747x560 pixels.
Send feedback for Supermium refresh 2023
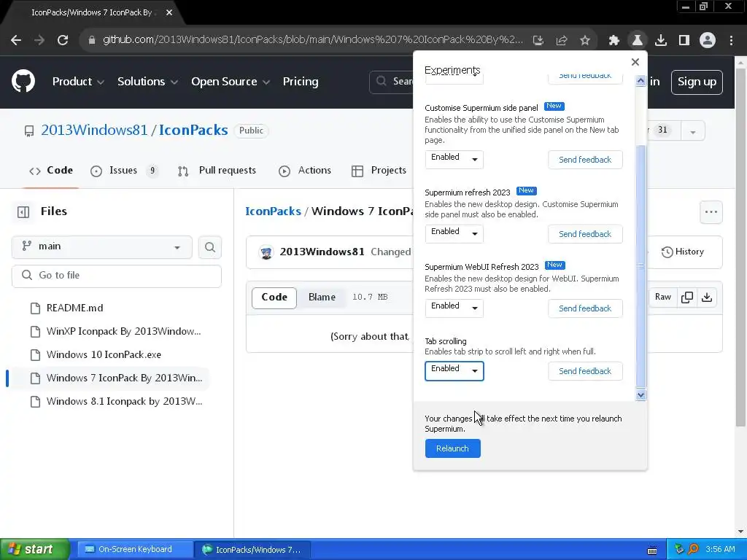pyautogui.click(x=585, y=234)
